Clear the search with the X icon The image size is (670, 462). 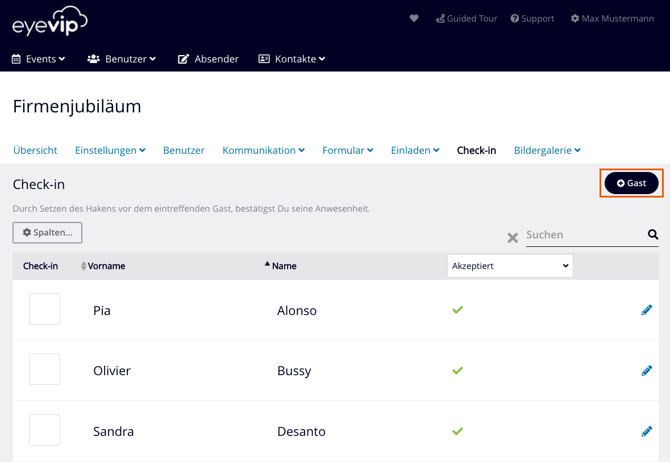[513, 238]
